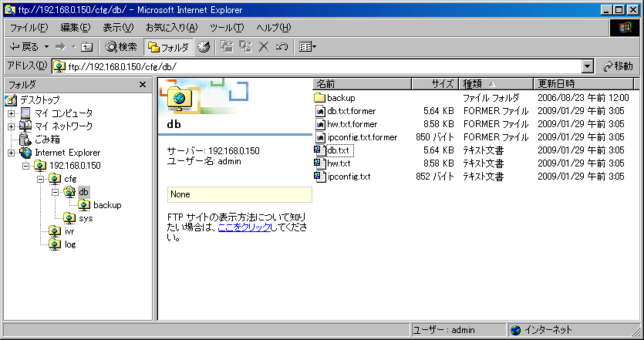This screenshot has height=340, width=644.
Task: Open the address bar dropdown arrow
Action: [x=588, y=66]
